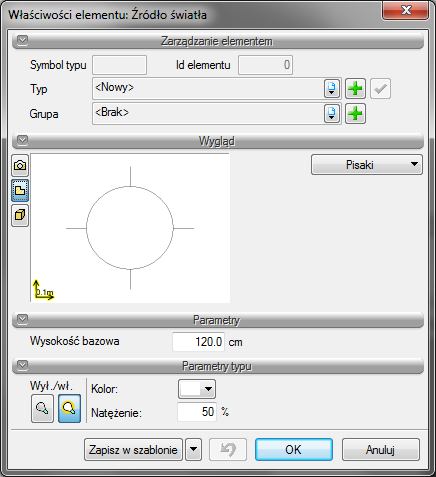Viewport: 436px width, 477px height.
Task: Collapse the Wygląd section
Action: (x=23, y=140)
